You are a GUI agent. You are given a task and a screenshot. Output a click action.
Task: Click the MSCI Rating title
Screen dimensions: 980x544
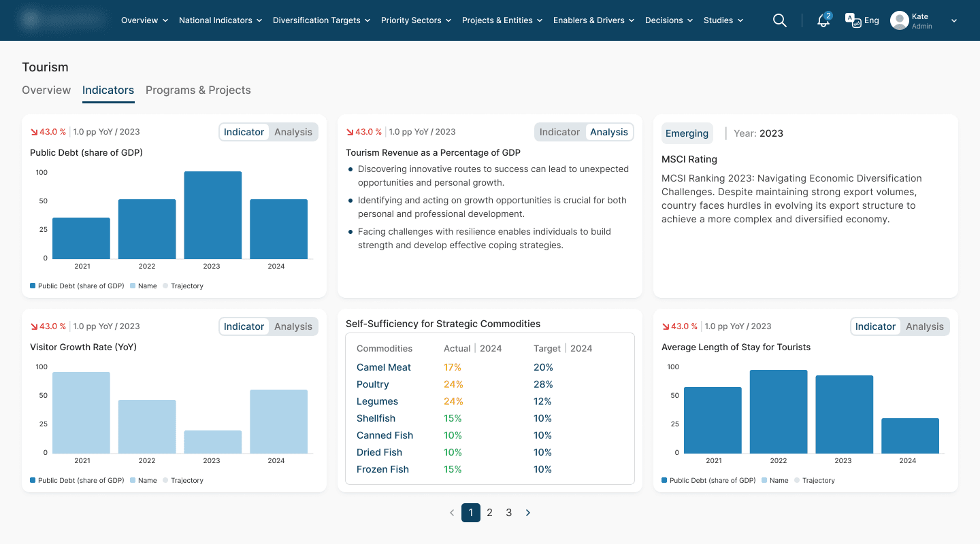[689, 159]
